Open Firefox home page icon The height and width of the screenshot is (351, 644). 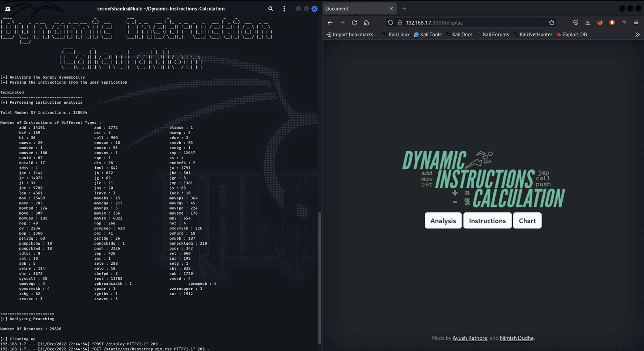tap(366, 23)
